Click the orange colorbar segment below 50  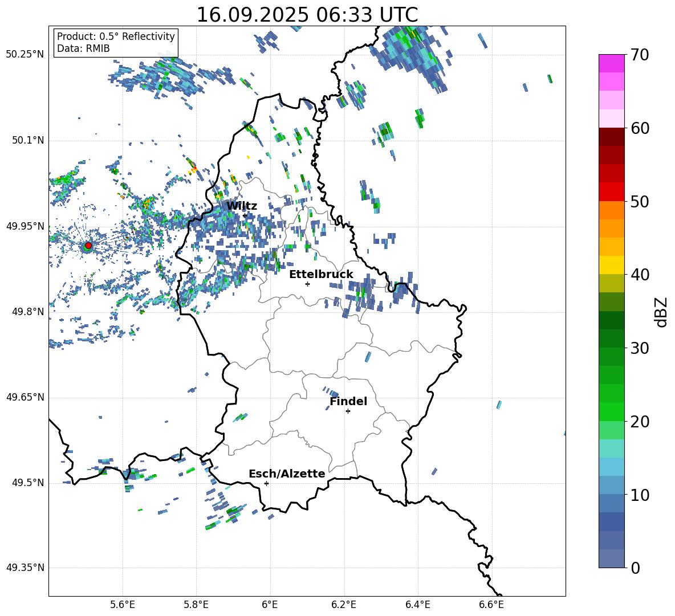tap(611, 210)
